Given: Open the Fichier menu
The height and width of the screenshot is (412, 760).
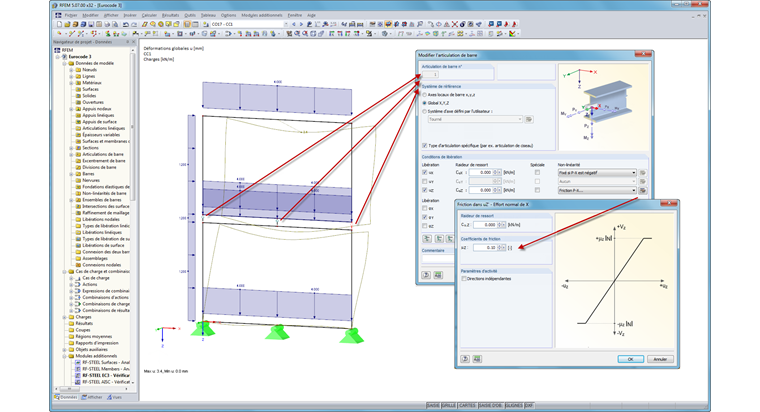Looking at the screenshot, I should (71, 15).
